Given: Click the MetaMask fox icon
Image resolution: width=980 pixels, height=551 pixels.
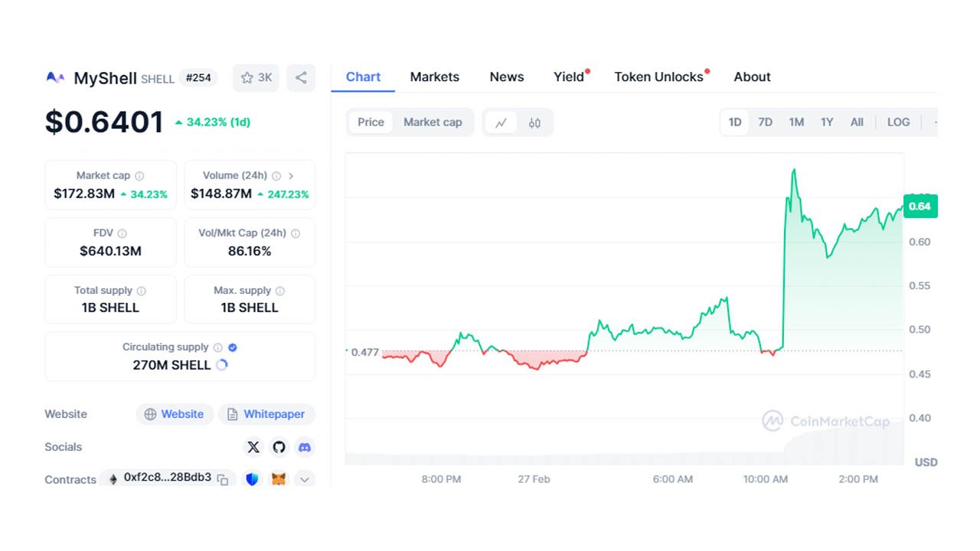Looking at the screenshot, I should (x=279, y=479).
